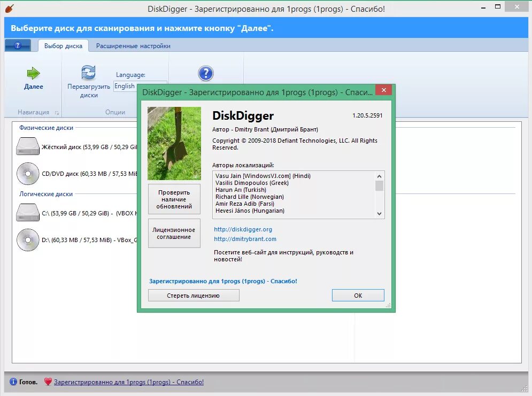Close the About dialog with red X

(x=384, y=90)
